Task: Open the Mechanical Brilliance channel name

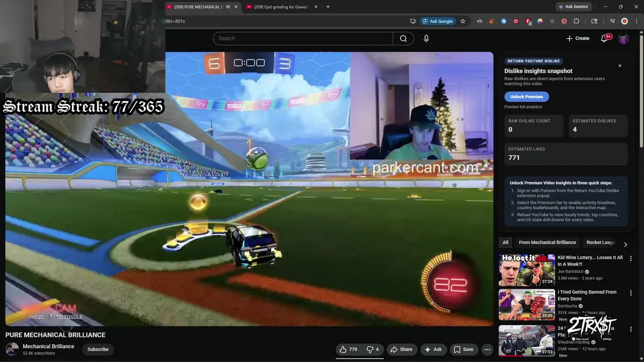Action: coord(48,346)
